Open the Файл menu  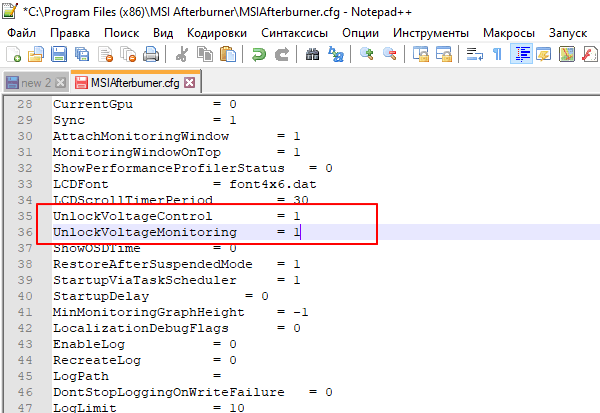click(21, 33)
